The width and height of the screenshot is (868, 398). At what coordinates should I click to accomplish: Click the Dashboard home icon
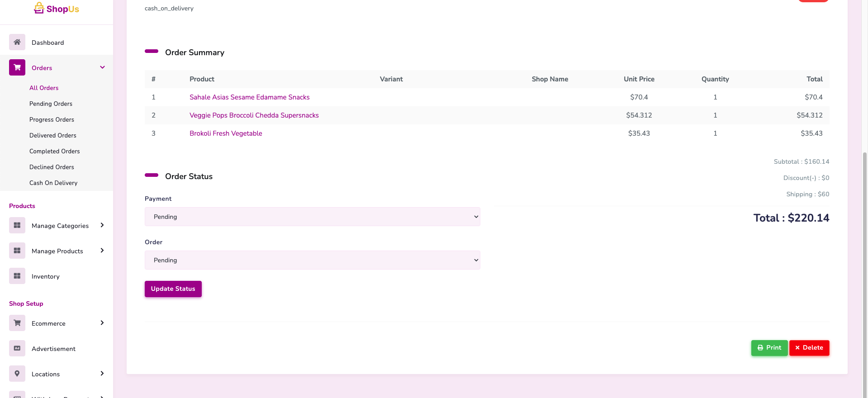click(x=17, y=42)
